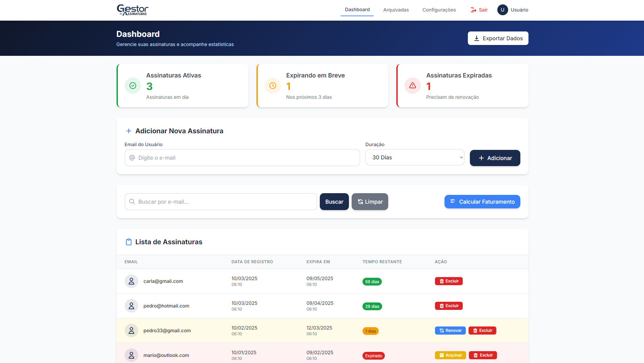Open the Duração dropdown showing 30 Dias
644x363 pixels.
click(415, 157)
